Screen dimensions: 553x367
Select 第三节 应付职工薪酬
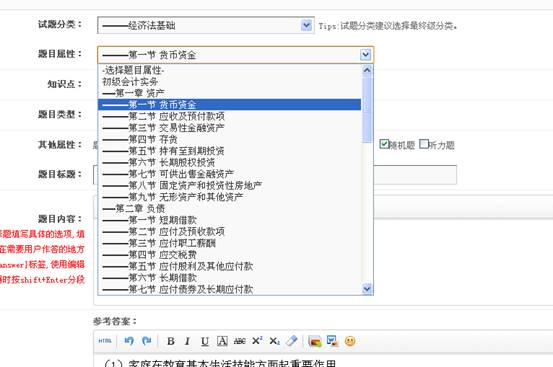click(230, 243)
